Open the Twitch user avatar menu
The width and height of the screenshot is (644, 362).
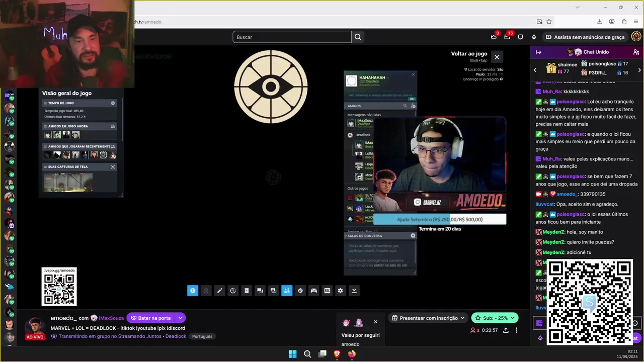pos(636,37)
